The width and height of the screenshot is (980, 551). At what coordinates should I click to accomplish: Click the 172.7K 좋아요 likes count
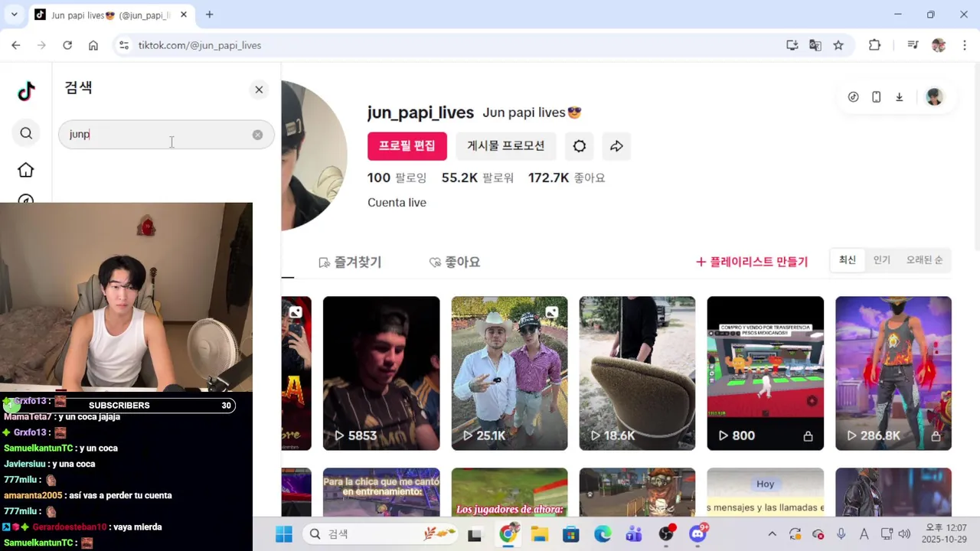[567, 178]
